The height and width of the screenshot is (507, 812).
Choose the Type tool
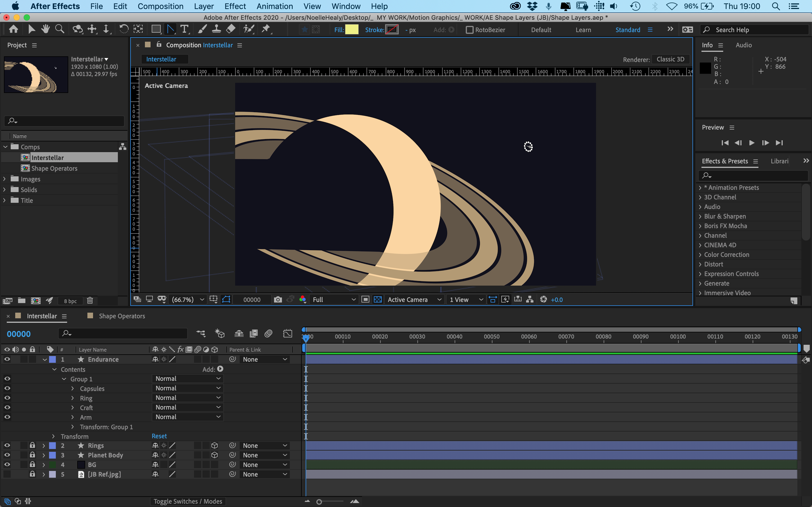coord(184,29)
